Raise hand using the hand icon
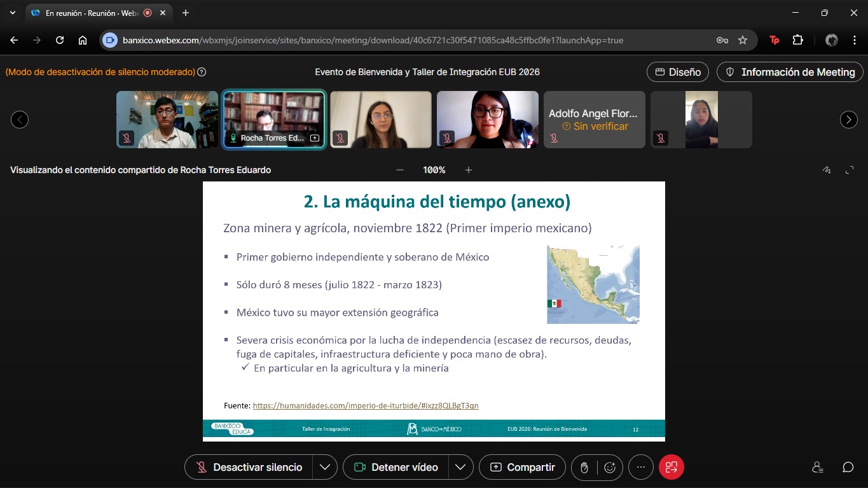This screenshot has width=868, height=488. click(584, 467)
